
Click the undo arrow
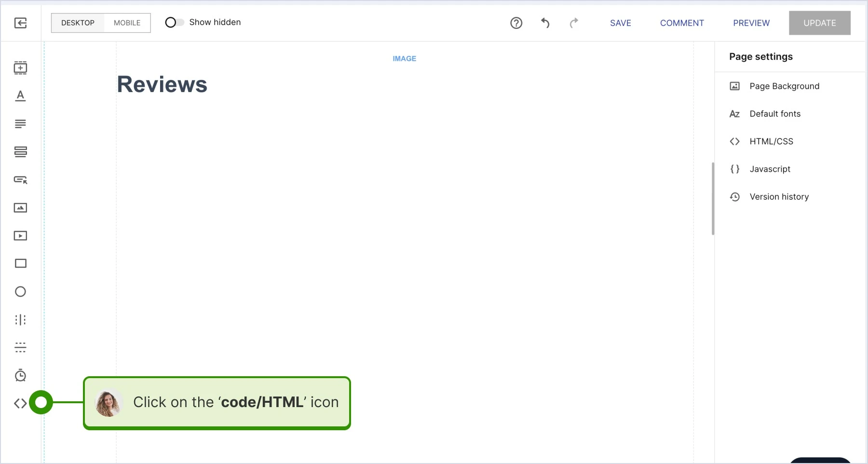pos(545,23)
